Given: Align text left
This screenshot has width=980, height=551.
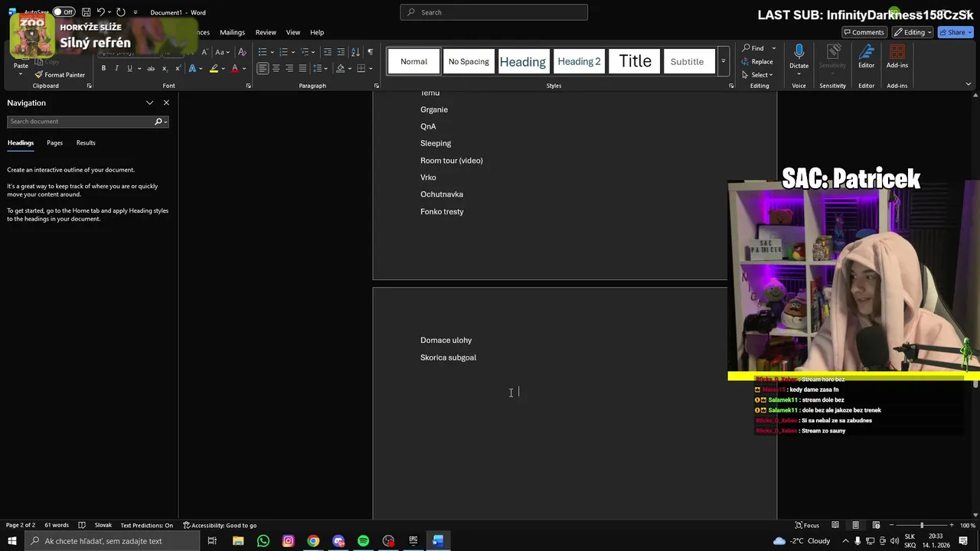Looking at the screenshot, I should (x=262, y=68).
